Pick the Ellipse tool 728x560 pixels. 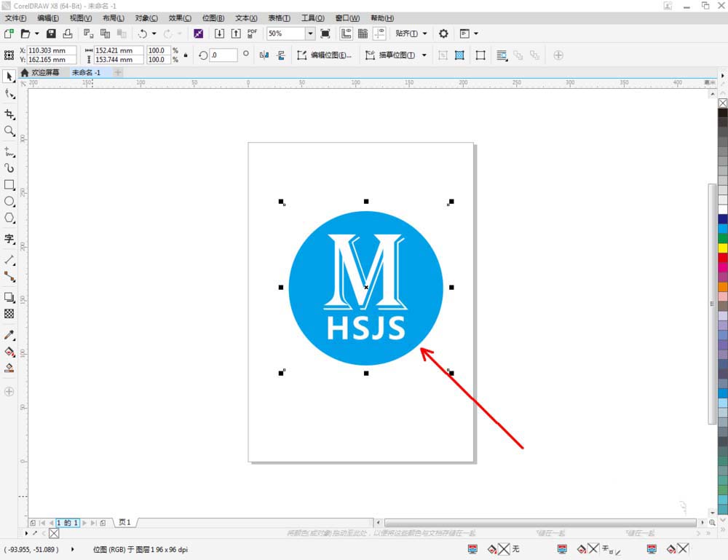(9, 202)
